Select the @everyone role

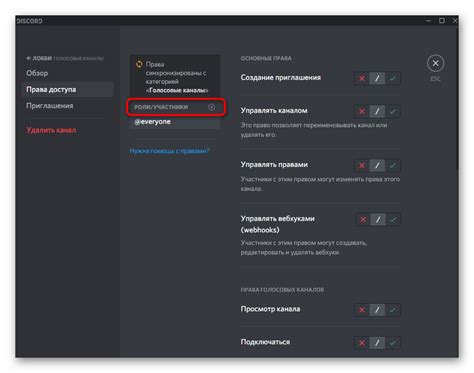pyautogui.click(x=175, y=122)
